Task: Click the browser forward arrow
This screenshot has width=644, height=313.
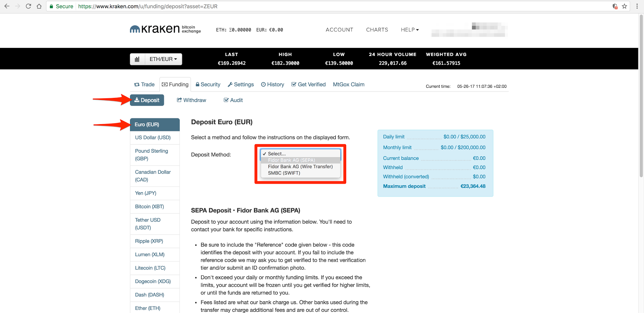Action: (x=18, y=6)
